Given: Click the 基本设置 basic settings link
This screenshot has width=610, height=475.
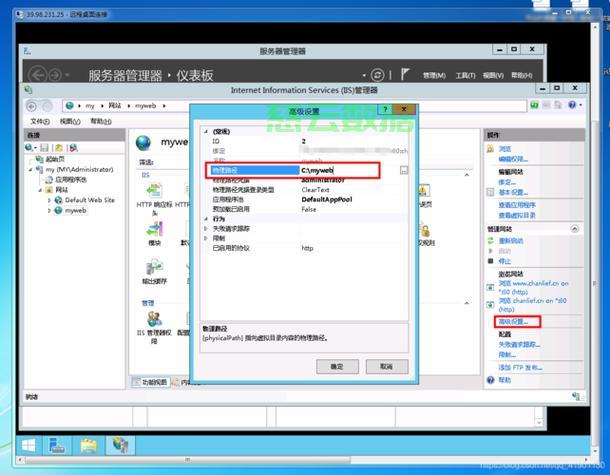Looking at the screenshot, I should point(513,192).
